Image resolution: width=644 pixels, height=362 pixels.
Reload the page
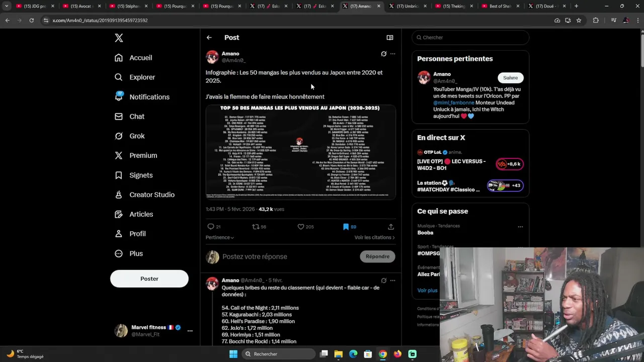click(x=31, y=20)
